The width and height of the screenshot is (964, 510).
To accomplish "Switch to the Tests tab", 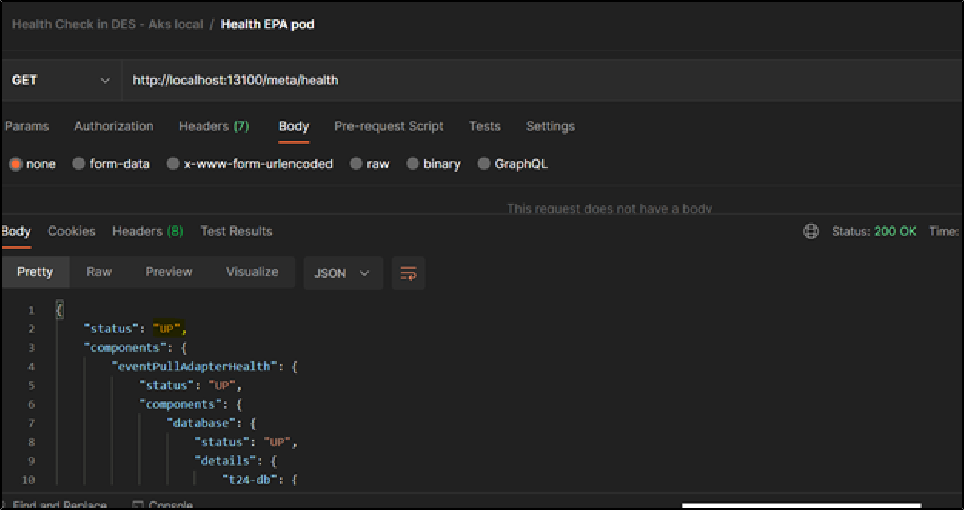I will click(x=485, y=126).
